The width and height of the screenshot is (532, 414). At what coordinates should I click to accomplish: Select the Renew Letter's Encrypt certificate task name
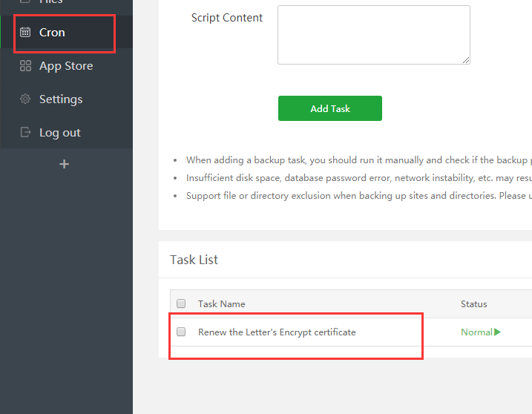[x=277, y=332]
